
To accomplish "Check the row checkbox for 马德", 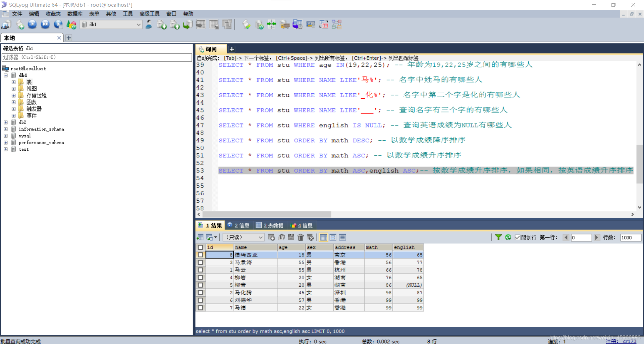I will (x=200, y=308).
